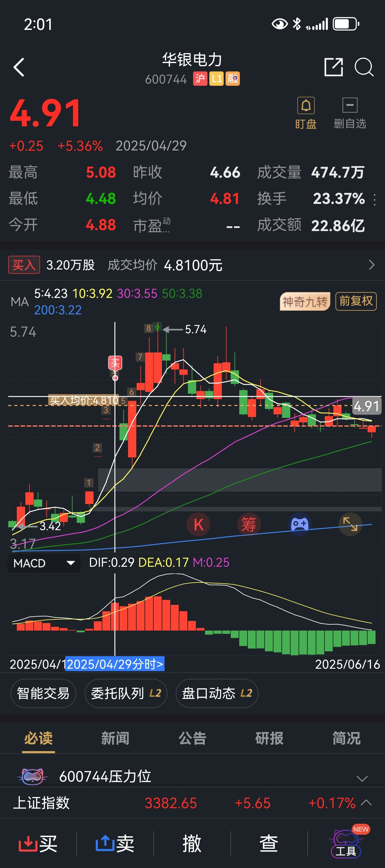The image size is (385, 868).
Task: Open 智能交易 smart trading
Action: (x=43, y=693)
